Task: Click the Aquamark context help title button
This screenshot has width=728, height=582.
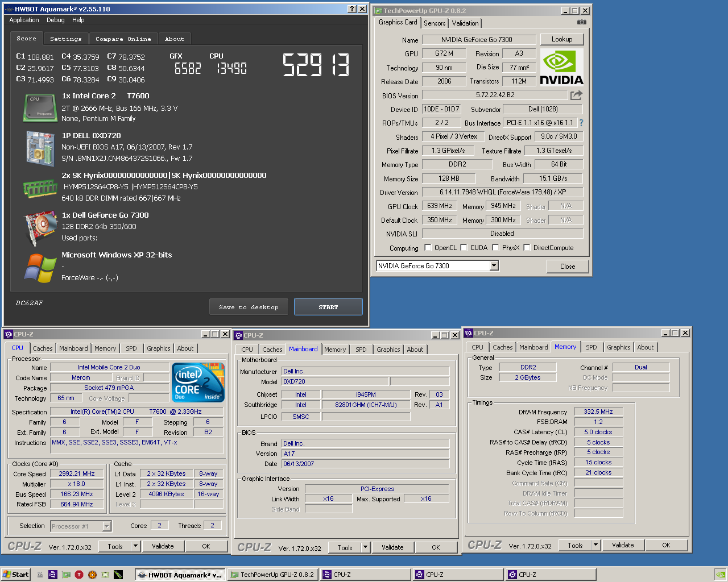Action: [352, 9]
